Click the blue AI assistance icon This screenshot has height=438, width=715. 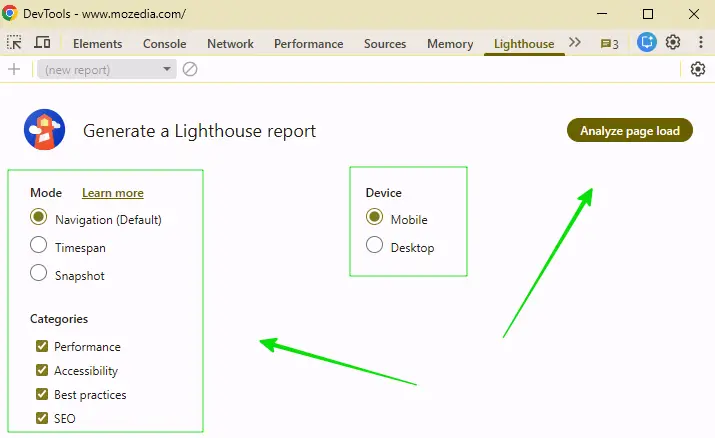click(647, 43)
